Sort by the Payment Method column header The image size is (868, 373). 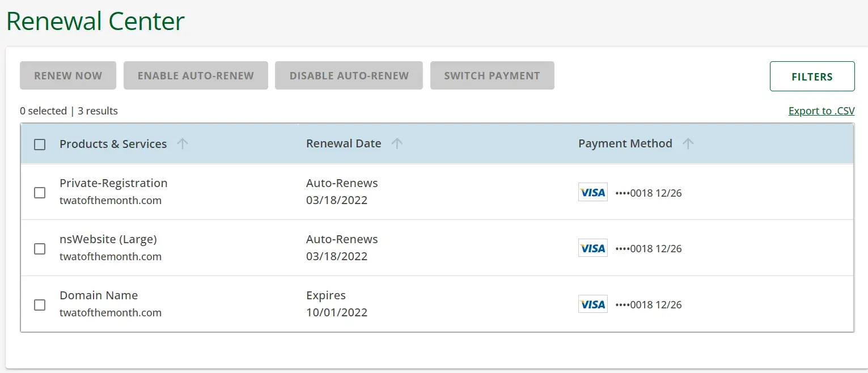[625, 144]
